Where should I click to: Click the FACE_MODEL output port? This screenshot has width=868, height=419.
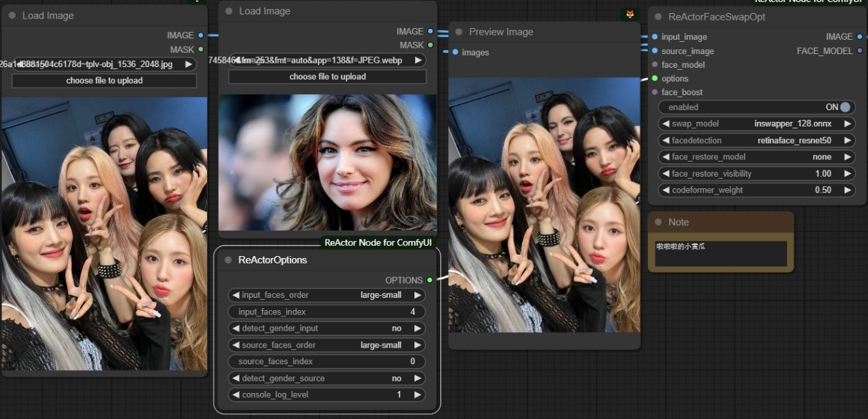click(860, 51)
